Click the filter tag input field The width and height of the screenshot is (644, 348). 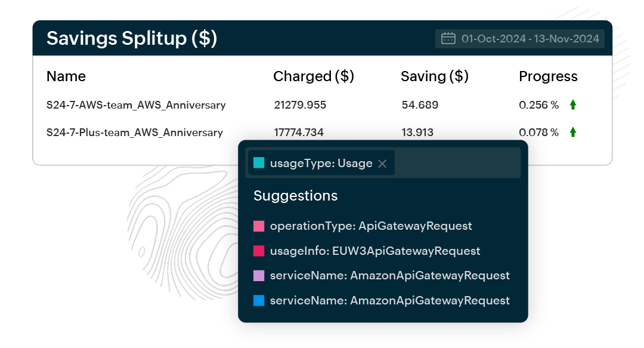[x=456, y=164]
